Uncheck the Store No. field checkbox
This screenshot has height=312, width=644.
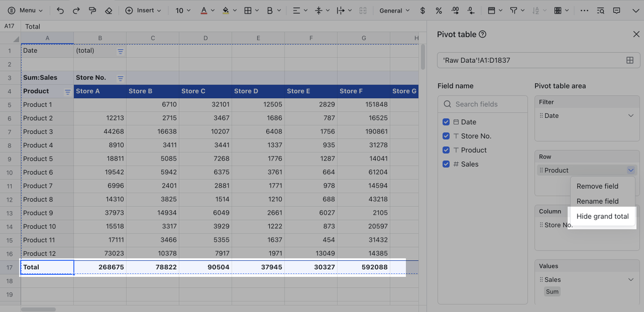click(x=446, y=136)
